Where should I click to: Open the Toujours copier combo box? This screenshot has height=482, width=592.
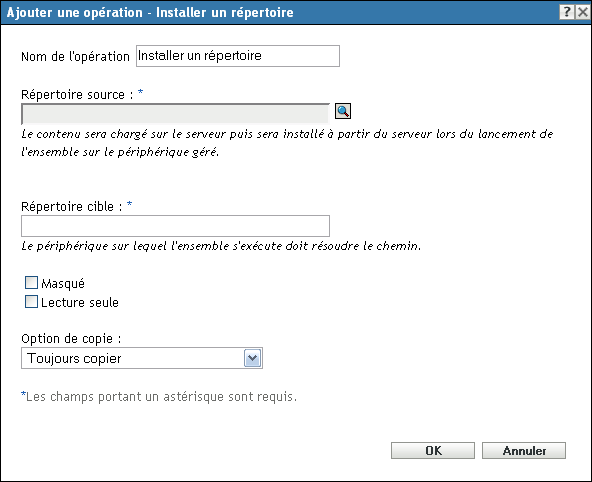(x=142, y=358)
